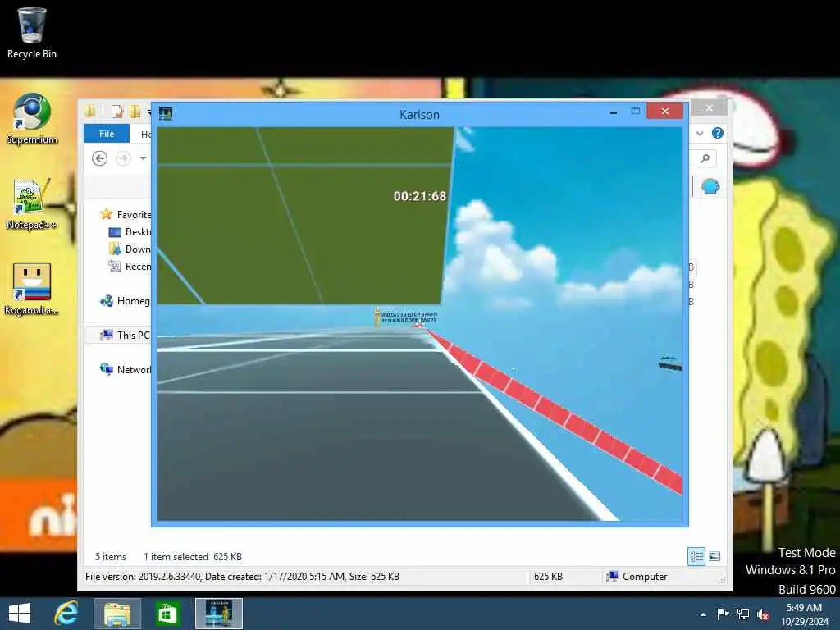Open the File tab in Explorer
Image resolution: width=840 pixels, height=630 pixels.
(x=107, y=134)
